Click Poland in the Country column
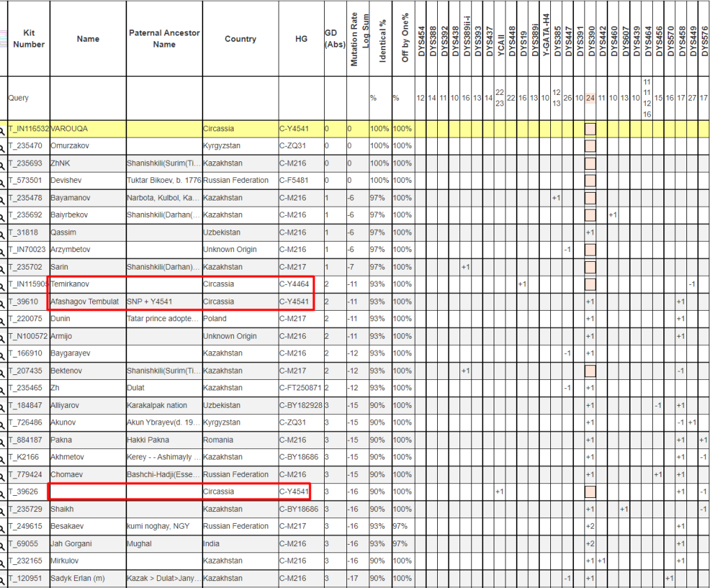 tap(215, 319)
